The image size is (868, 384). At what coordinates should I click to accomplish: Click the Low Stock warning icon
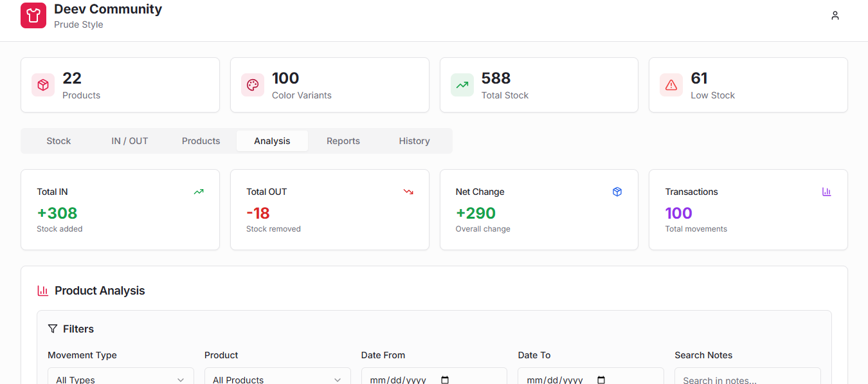(671, 85)
